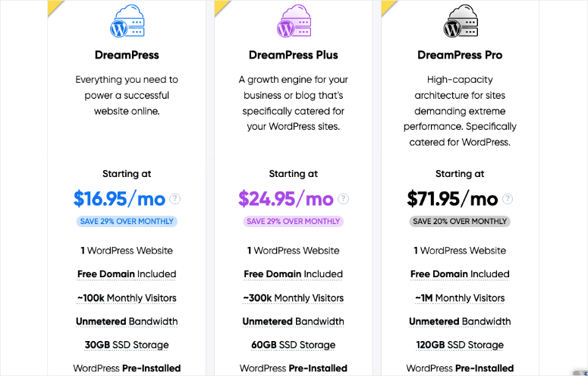Click the yellow corner ribbon on DreamPress Pro card
Viewport: 588px width, 376px height.
point(388,7)
